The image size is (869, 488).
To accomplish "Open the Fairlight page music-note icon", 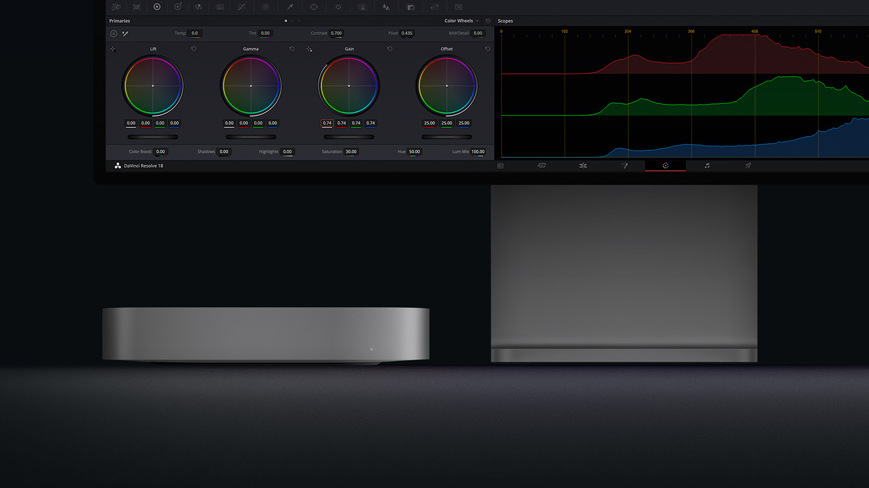I will coord(707,165).
